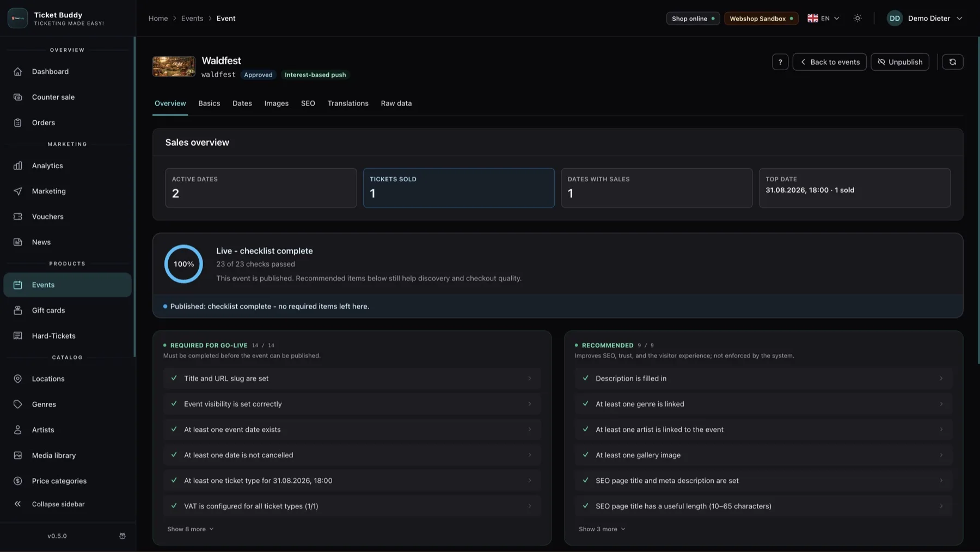Open the VAT is configured row
This screenshot has height=552, width=980.
click(x=352, y=506)
